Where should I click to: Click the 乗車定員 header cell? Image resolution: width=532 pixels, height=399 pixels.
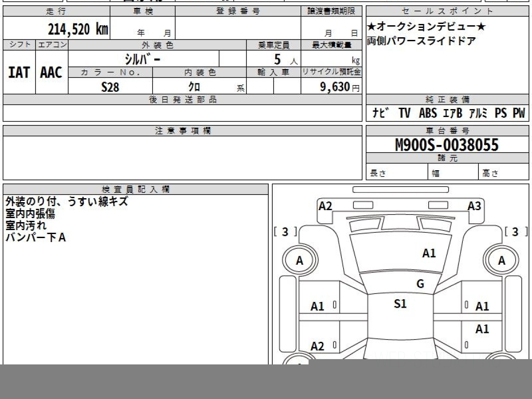(274, 45)
